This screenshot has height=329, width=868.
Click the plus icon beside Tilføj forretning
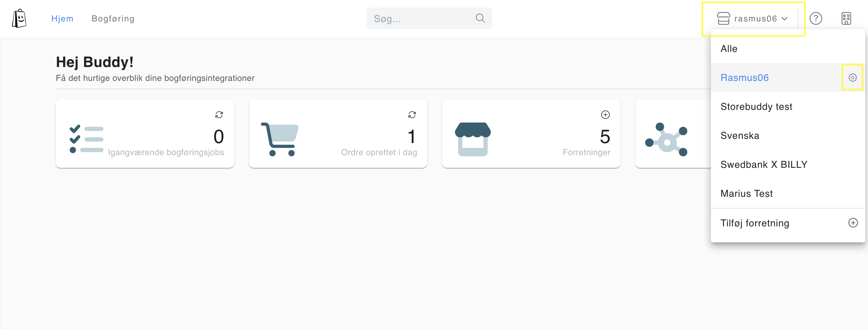click(x=853, y=223)
